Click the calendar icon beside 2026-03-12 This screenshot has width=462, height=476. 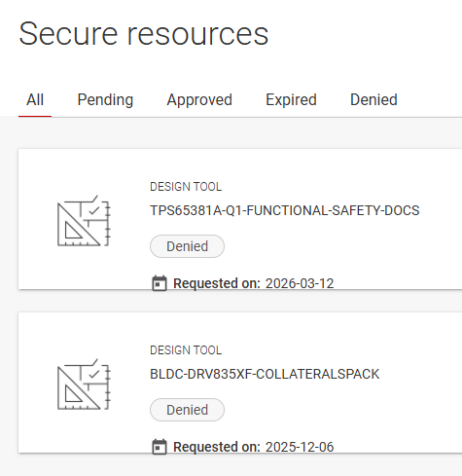pyautogui.click(x=160, y=283)
